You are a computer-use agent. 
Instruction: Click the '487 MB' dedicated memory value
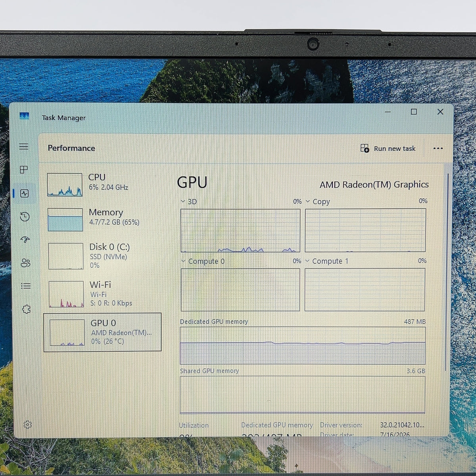415,322
